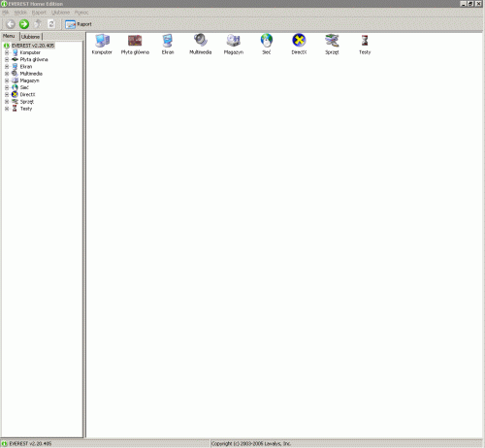
Task: Open the Multimedia icon in the right pane
Action: [x=201, y=45]
